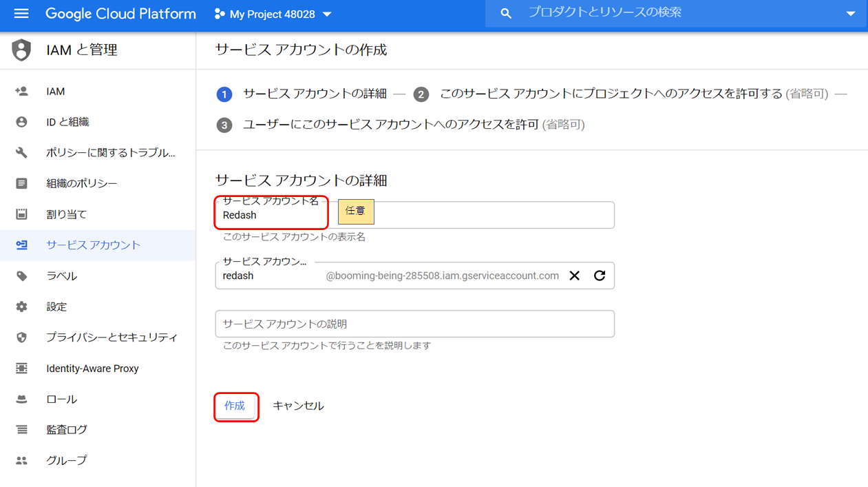Image resolution: width=868 pixels, height=487 pixels.
Task: Open the navigation hamburger menu
Action: click(x=20, y=14)
